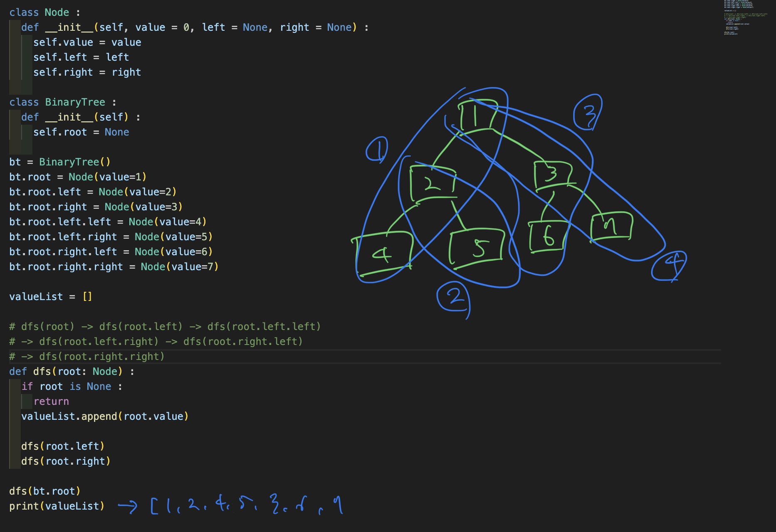Click the minimap code preview
Screen dimensions: 776x532
click(744, 17)
